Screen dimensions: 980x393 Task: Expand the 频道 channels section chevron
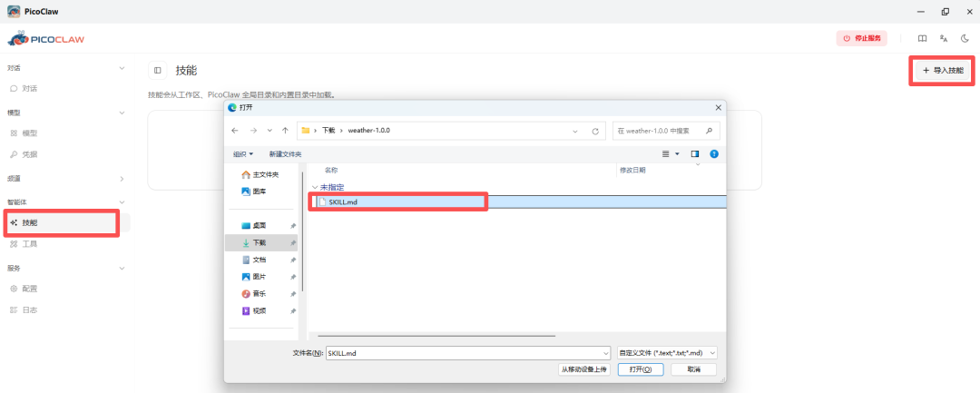[x=122, y=179]
